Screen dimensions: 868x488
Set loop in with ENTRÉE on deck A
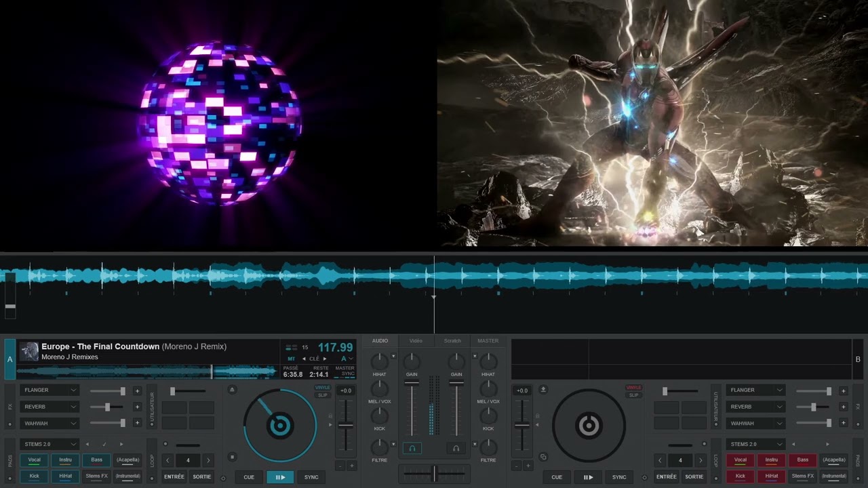(x=174, y=477)
